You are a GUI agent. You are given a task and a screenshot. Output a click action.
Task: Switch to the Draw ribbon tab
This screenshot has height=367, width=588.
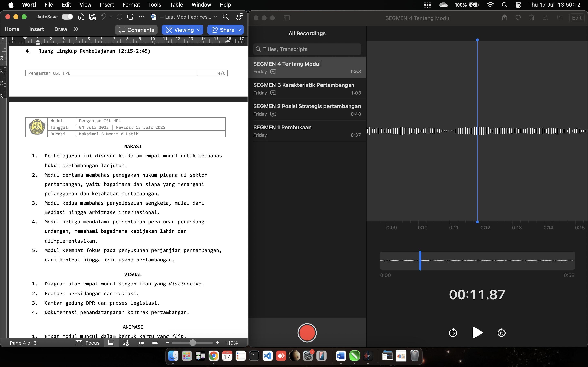60,29
